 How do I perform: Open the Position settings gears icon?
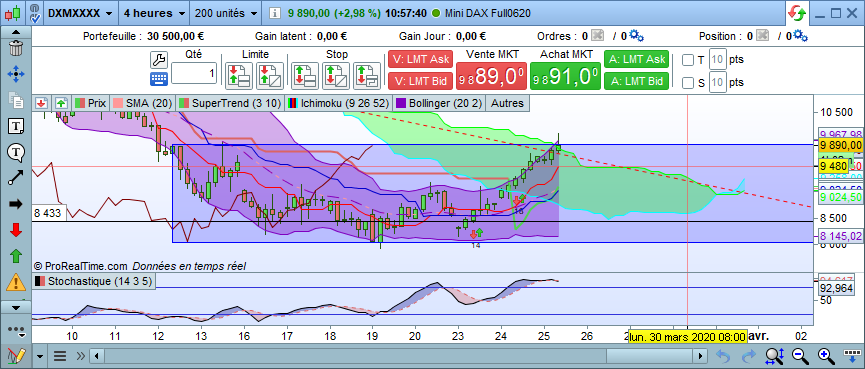801,36
